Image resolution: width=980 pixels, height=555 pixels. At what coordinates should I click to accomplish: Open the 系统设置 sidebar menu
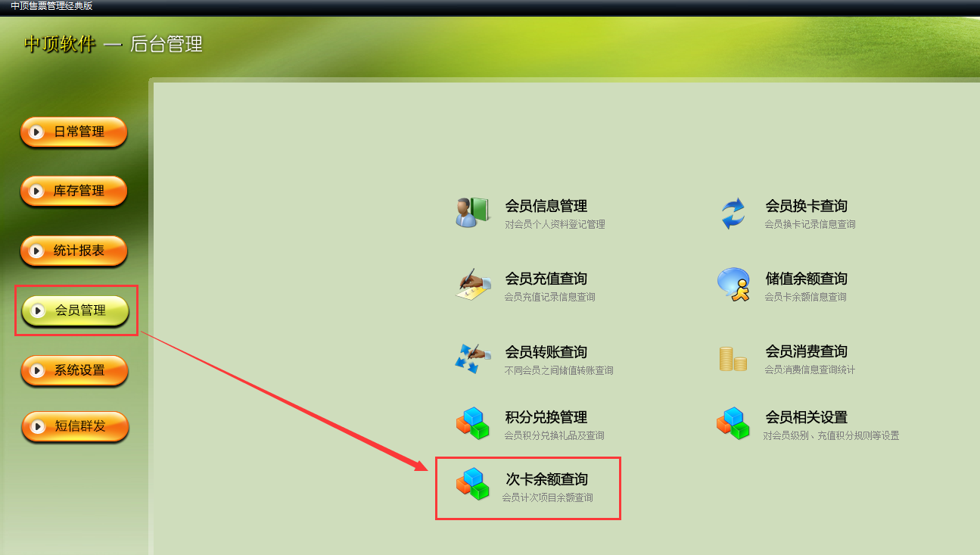(x=74, y=371)
